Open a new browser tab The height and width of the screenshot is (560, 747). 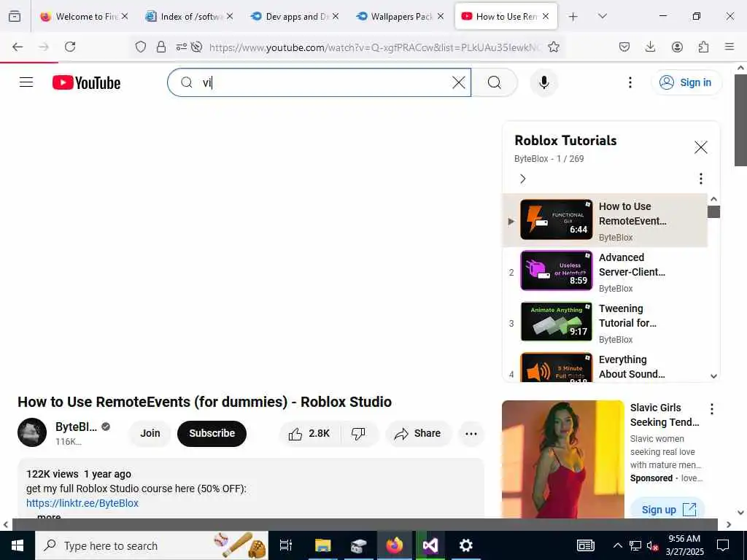(x=573, y=17)
